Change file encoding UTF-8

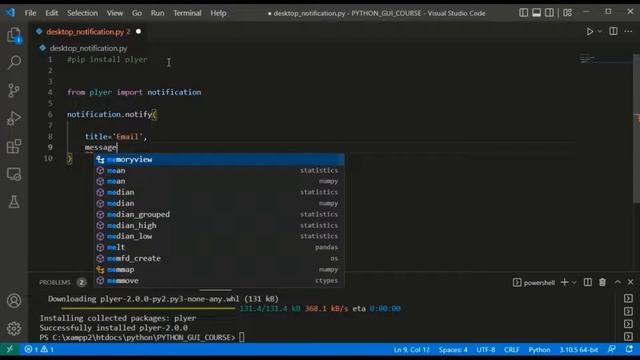tap(486, 350)
